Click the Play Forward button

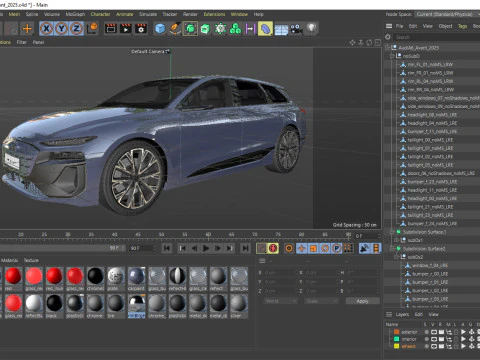206,248
